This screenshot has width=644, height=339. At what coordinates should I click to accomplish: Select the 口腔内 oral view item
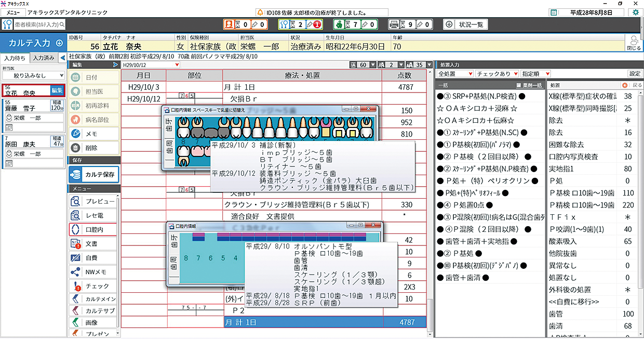(94, 229)
